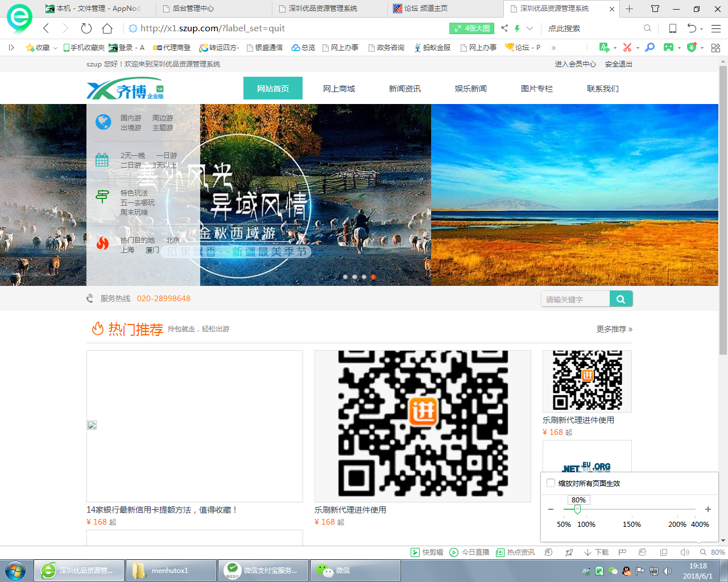Viewport: 728px width, 582px height.
Task: Click the window-split icon in status bar
Action: [x=664, y=552]
